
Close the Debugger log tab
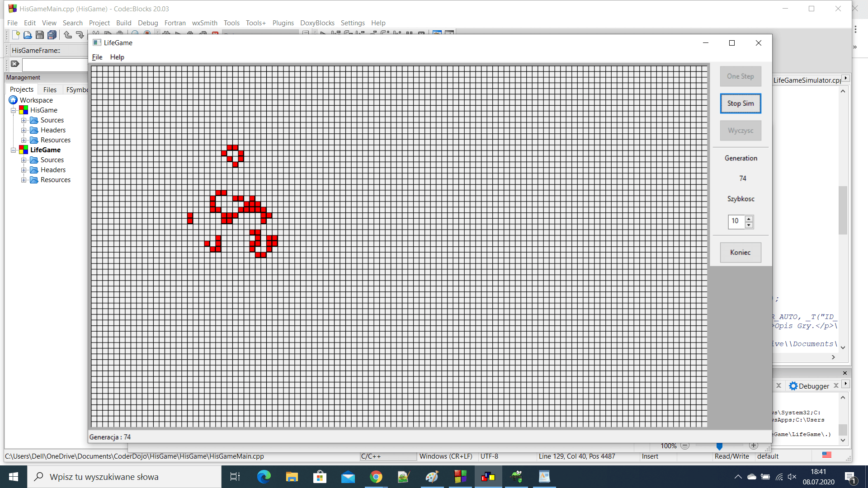click(836, 385)
